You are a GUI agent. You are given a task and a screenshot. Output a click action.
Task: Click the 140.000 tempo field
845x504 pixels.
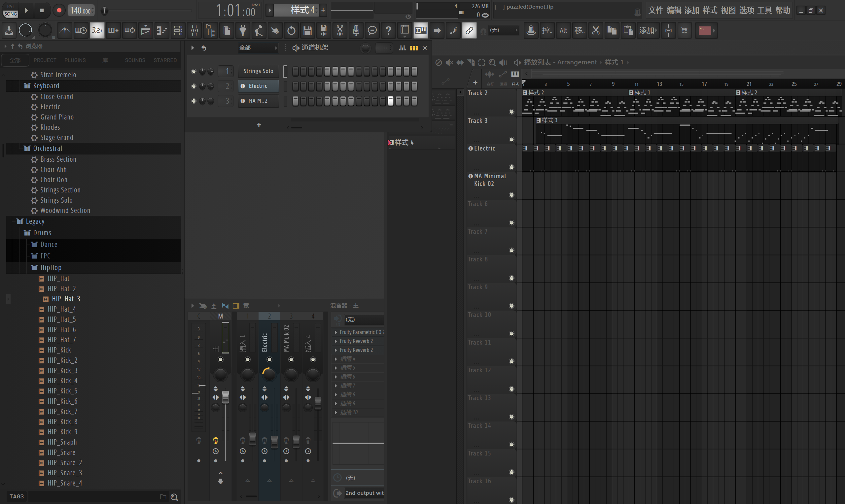tap(81, 11)
